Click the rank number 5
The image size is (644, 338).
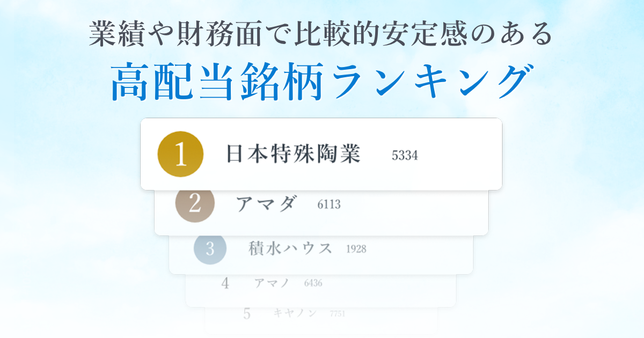(247, 314)
